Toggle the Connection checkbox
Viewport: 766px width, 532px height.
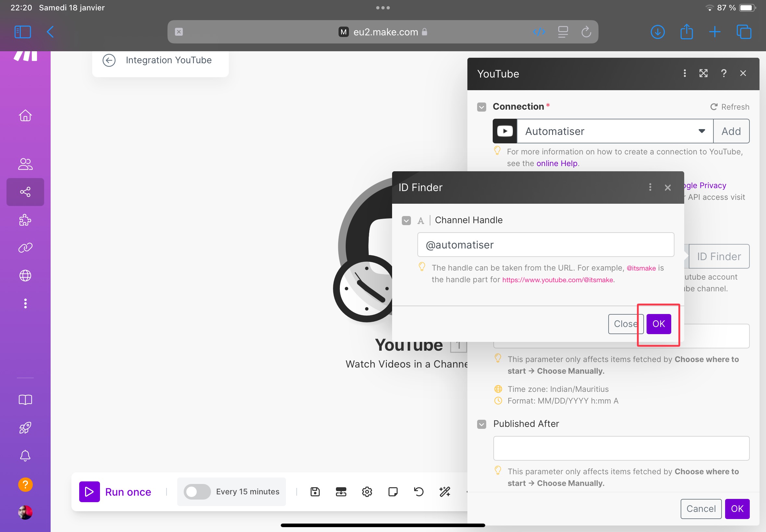tap(482, 106)
